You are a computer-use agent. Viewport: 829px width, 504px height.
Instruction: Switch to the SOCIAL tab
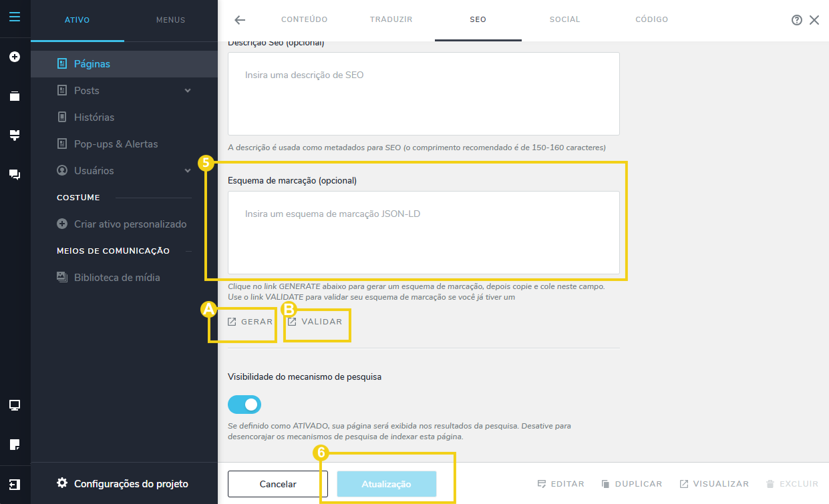pos(564,20)
